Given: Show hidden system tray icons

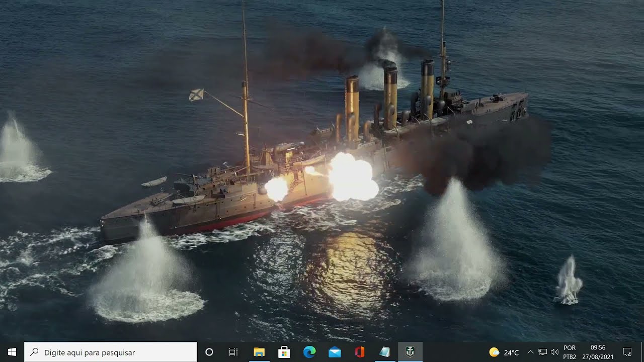Looking at the screenshot, I should tap(530, 352).
